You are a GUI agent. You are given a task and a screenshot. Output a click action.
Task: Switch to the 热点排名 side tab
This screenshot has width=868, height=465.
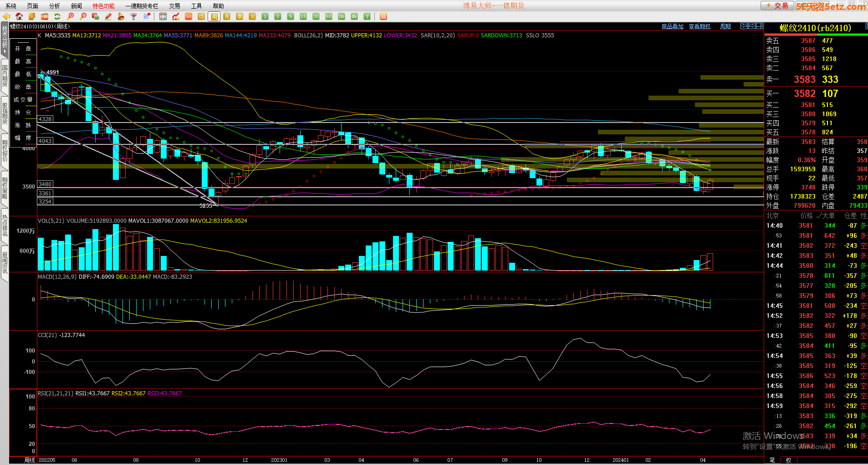5,225
